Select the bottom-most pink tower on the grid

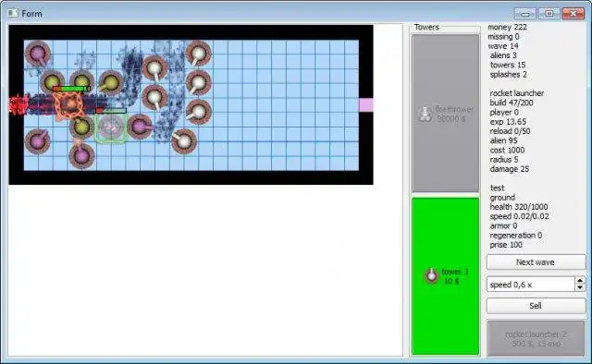81,155
